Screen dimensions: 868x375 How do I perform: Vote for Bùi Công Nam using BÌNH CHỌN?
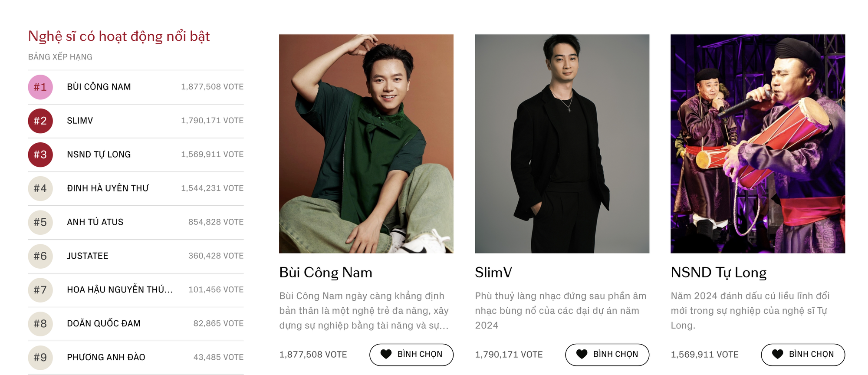(x=411, y=354)
